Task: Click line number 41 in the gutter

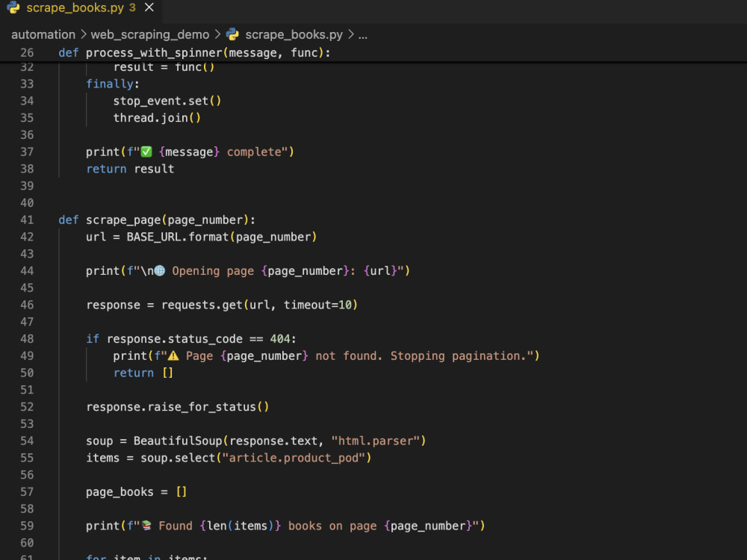Action: pos(27,220)
